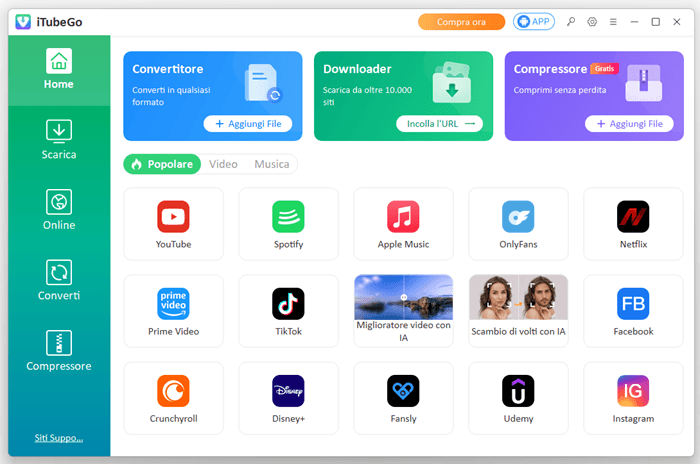Go to the Online browser section

59,210
